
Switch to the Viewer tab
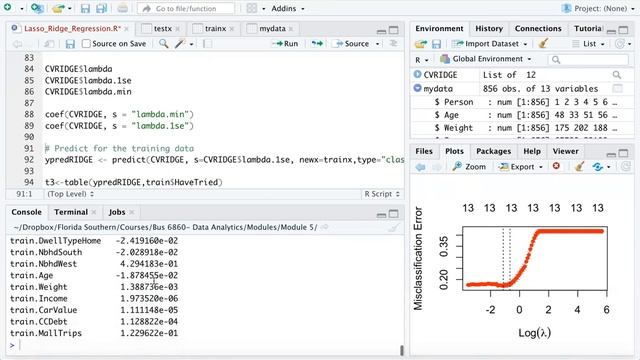(565, 151)
